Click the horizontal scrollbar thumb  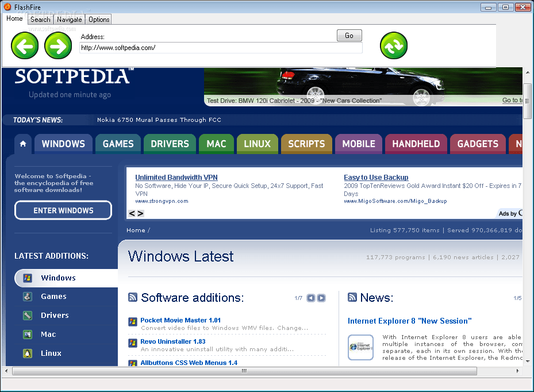click(244, 371)
